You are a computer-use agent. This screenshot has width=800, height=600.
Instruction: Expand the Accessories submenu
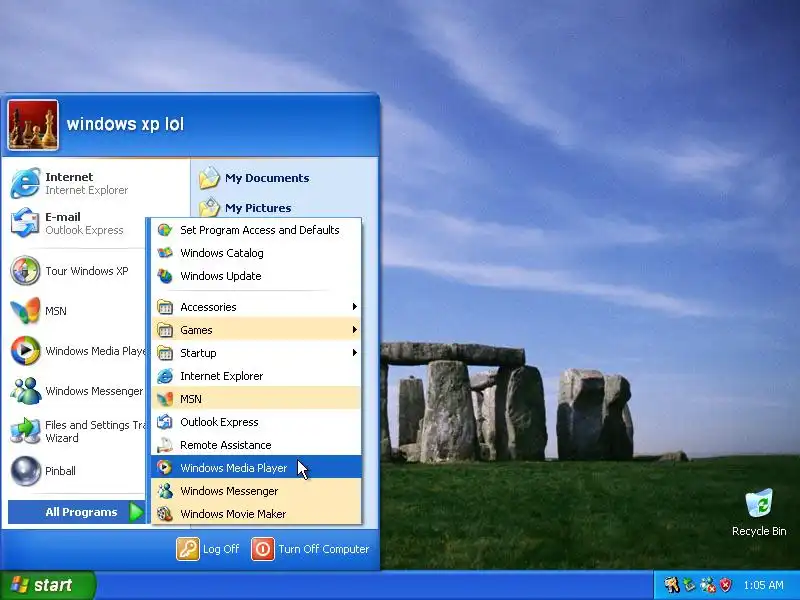click(256, 307)
